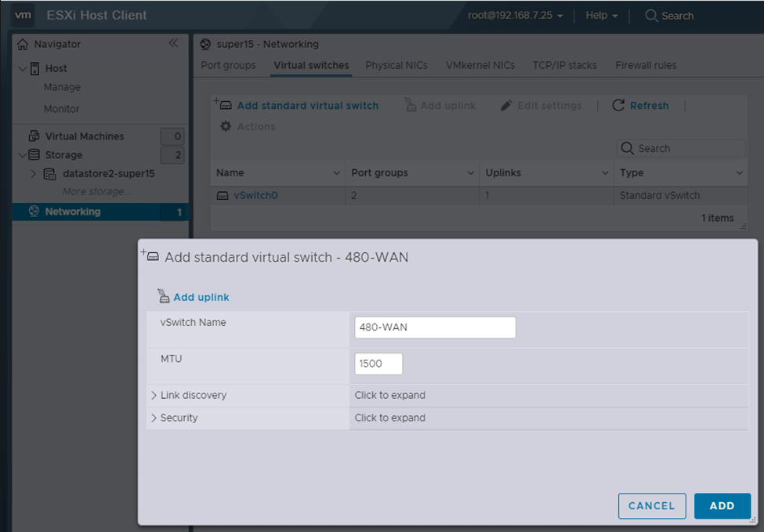Open the Uplinks column dropdown arrow
The image size is (764, 532).
point(605,173)
